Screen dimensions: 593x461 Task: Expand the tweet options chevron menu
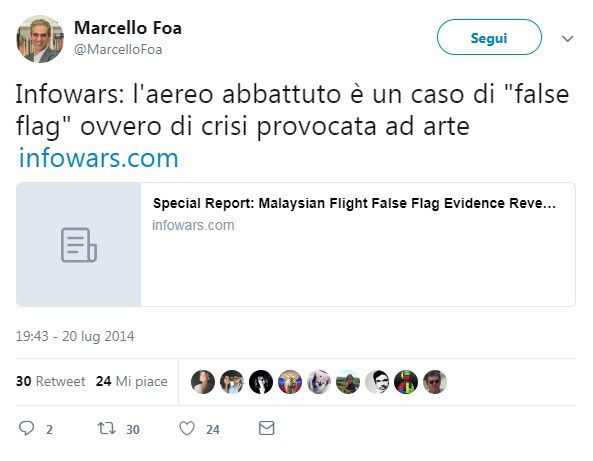point(567,39)
